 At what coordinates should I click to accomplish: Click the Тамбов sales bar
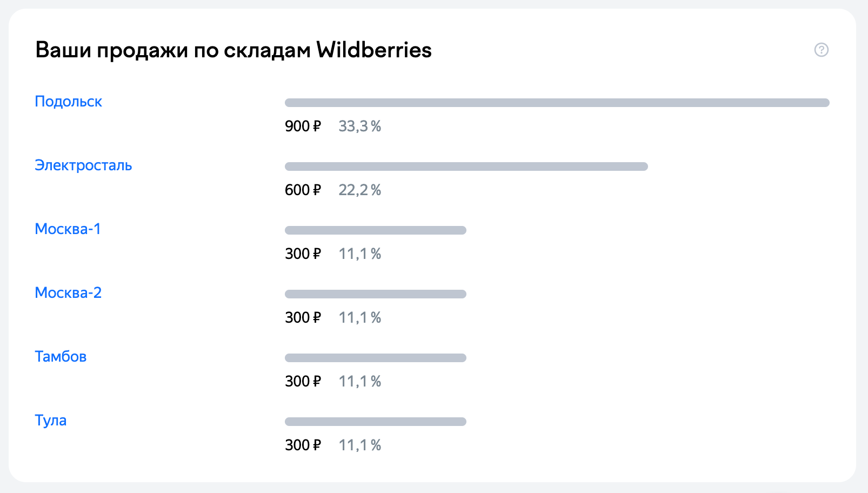[376, 358]
